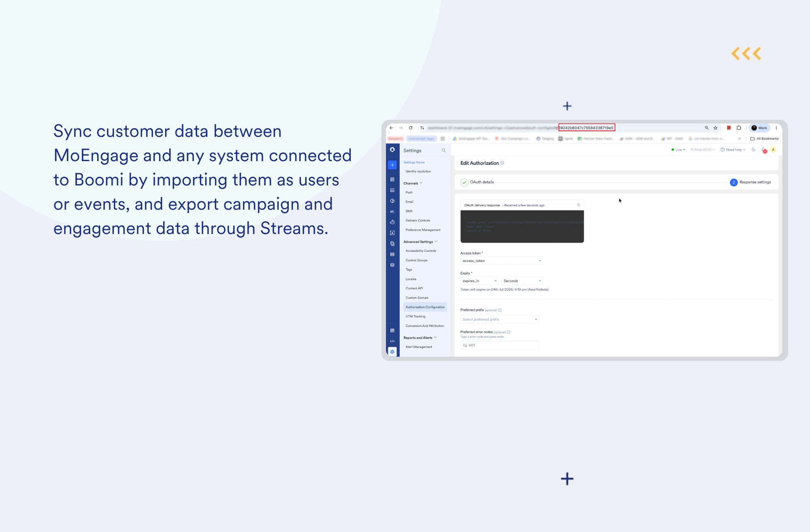Open the Seconds unit dropdown
This screenshot has height=532, width=810.
coord(522,281)
